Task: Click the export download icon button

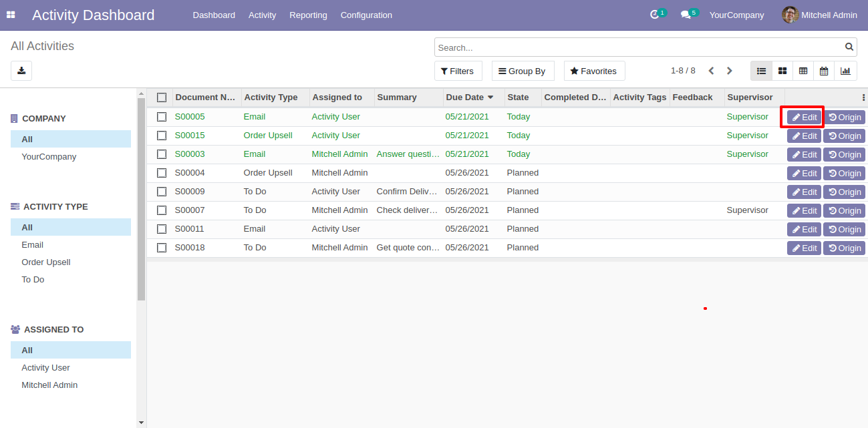Action: 21,71
